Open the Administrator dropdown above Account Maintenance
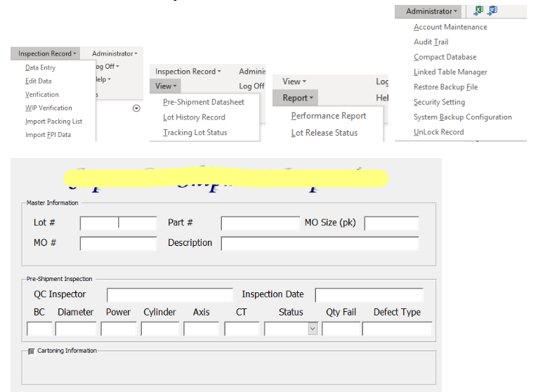 point(432,11)
